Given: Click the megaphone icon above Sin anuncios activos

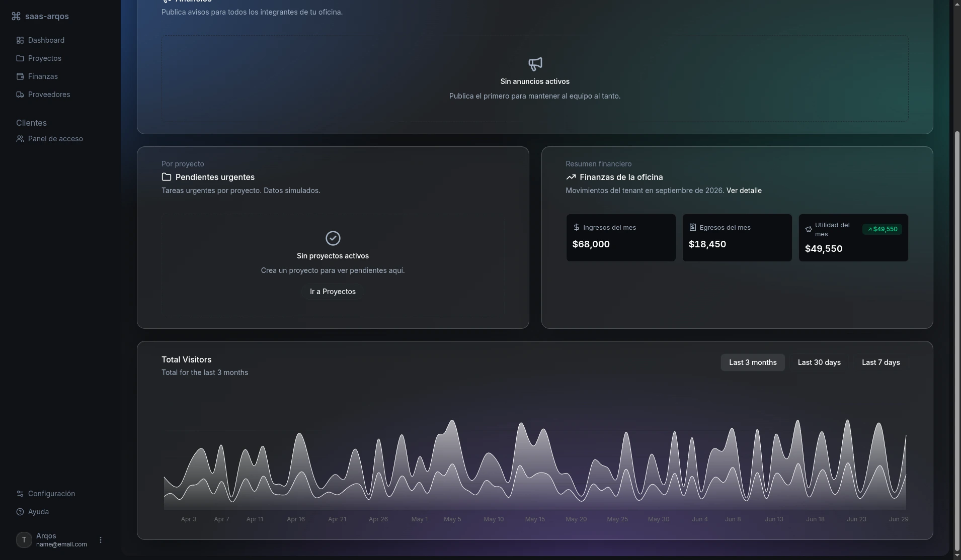Looking at the screenshot, I should pos(535,64).
